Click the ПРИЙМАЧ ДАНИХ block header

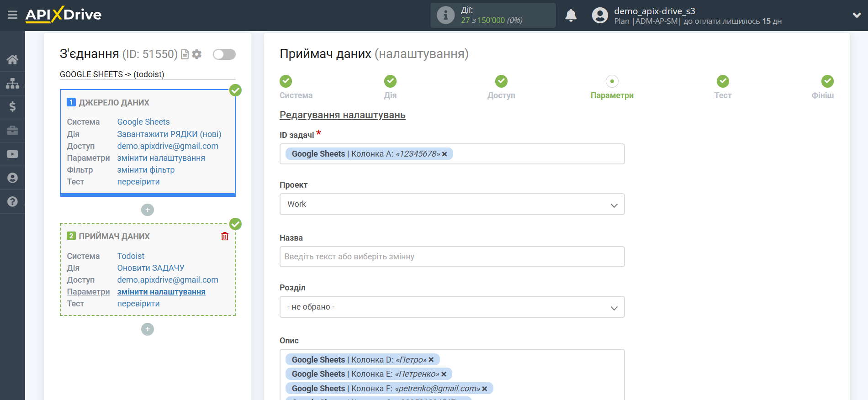click(x=114, y=237)
